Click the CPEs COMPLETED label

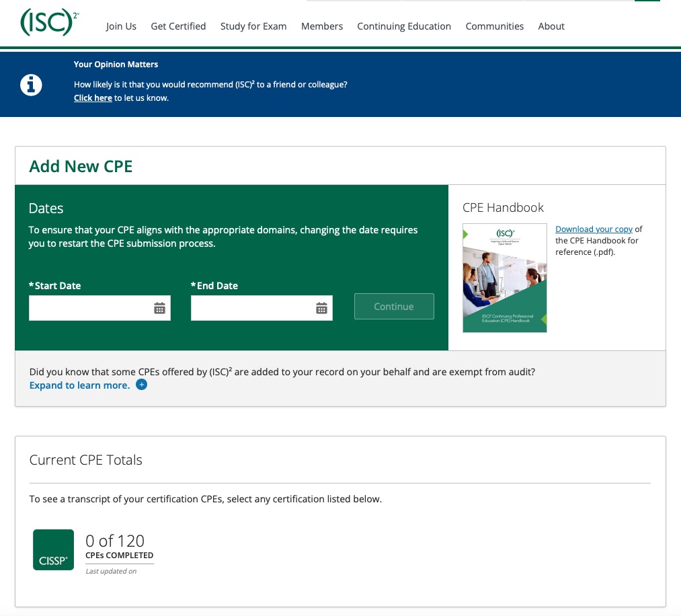point(120,555)
